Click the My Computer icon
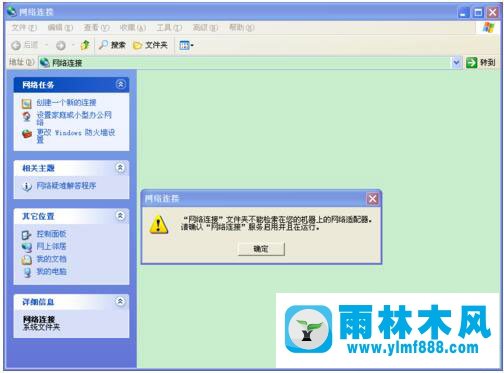 [27, 272]
